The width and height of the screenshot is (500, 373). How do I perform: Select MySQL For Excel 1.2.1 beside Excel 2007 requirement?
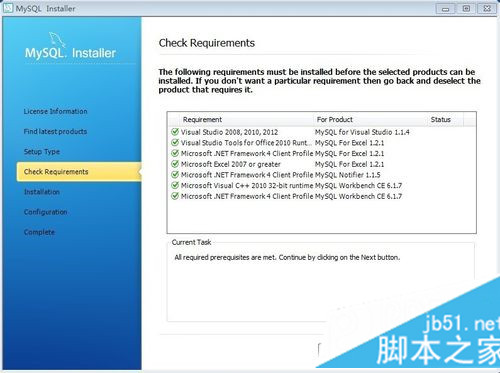(x=349, y=164)
